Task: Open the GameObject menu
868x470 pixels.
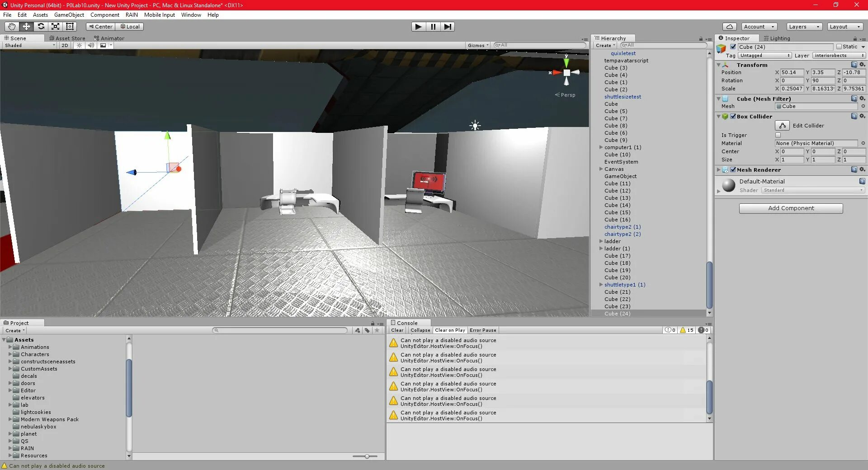Action: [69, 15]
